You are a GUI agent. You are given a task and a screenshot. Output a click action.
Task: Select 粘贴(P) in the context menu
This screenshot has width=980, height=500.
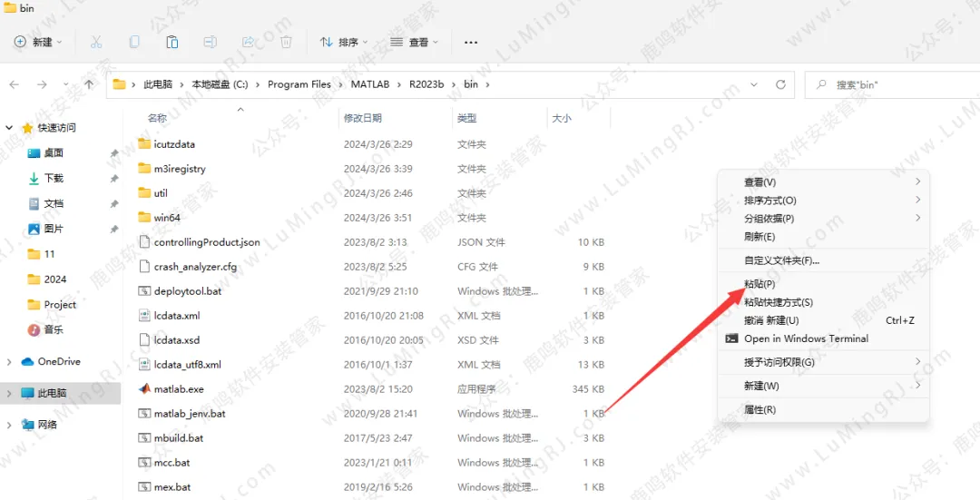[x=759, y=284]
